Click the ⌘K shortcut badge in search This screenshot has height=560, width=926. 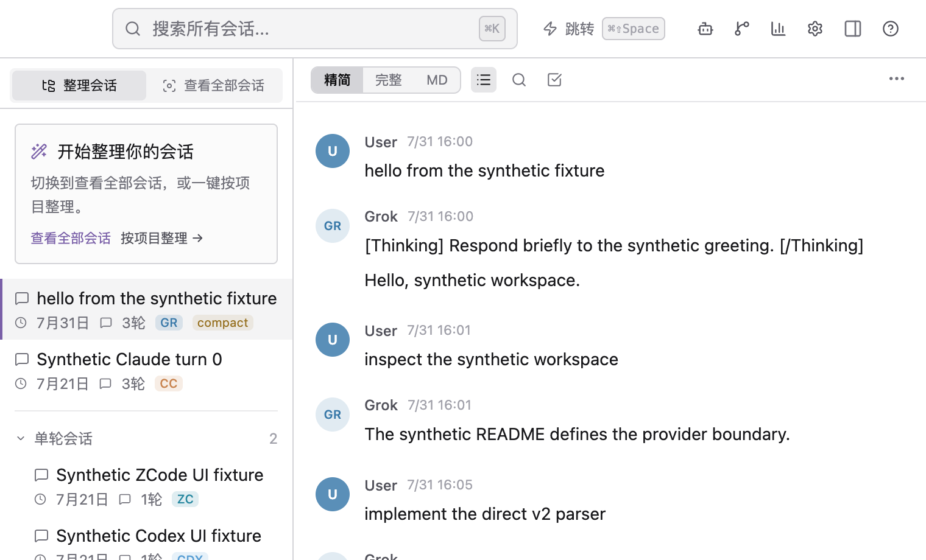tap(492, 29)
